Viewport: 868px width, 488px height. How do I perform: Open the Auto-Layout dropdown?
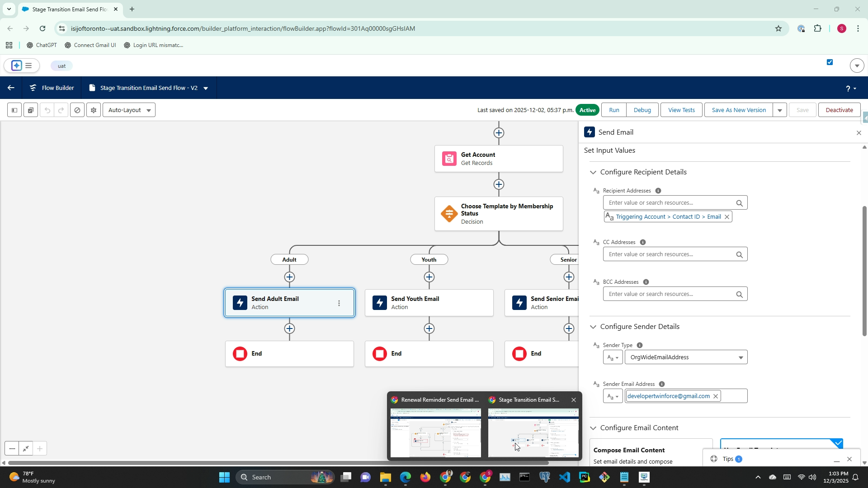(x=129, y=110)
